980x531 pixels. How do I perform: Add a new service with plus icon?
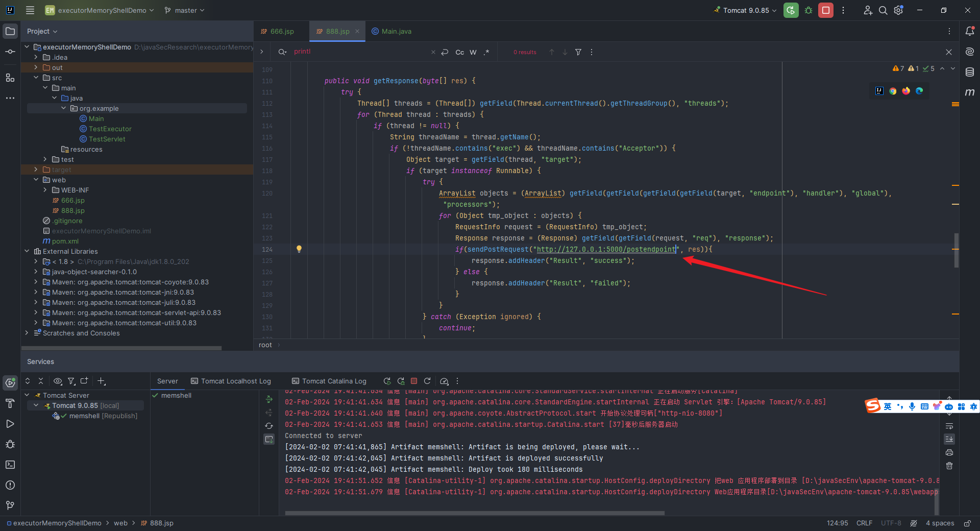click(102, 381)
